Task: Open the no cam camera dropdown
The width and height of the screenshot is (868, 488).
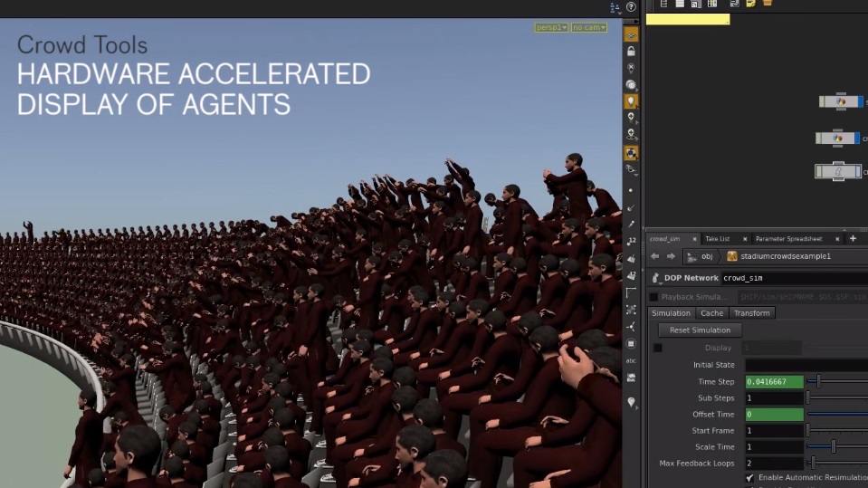Action: [588, 28]
